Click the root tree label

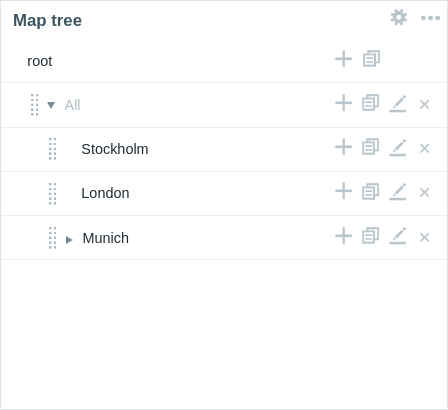[40, 61]
